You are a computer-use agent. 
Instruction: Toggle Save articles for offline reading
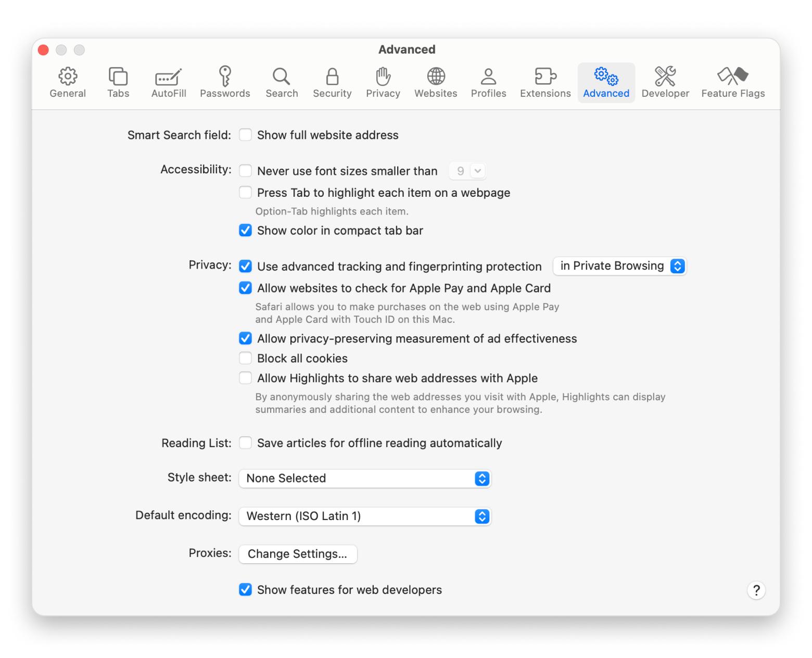[245, 443]
